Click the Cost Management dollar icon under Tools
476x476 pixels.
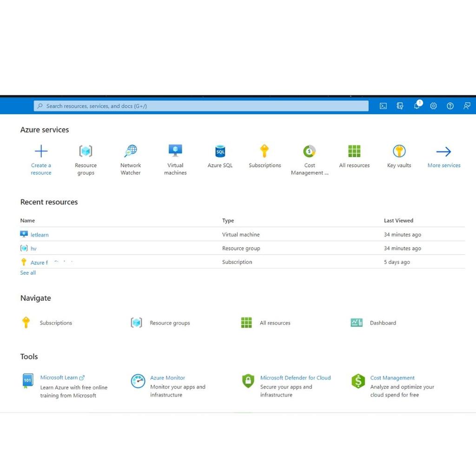(x=358, y=381)
